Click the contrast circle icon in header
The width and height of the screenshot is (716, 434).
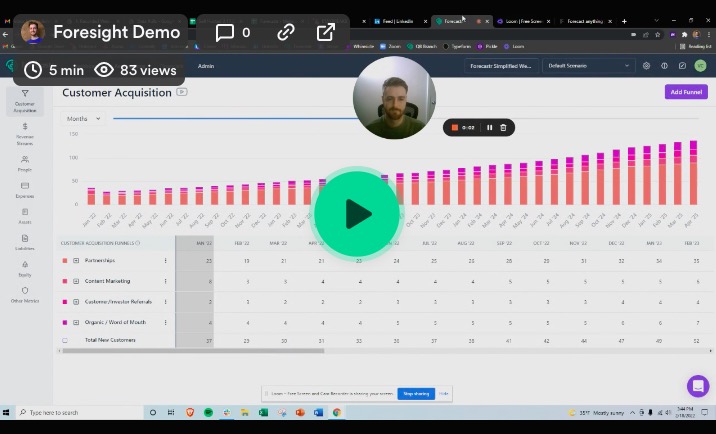tap(664, 66)
